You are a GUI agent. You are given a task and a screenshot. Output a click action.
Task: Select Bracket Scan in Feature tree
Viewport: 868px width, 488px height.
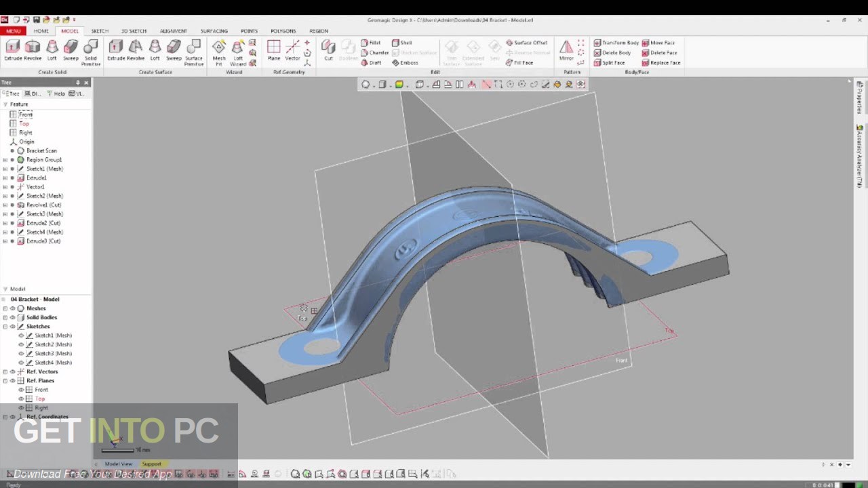[x=41, y=150]
